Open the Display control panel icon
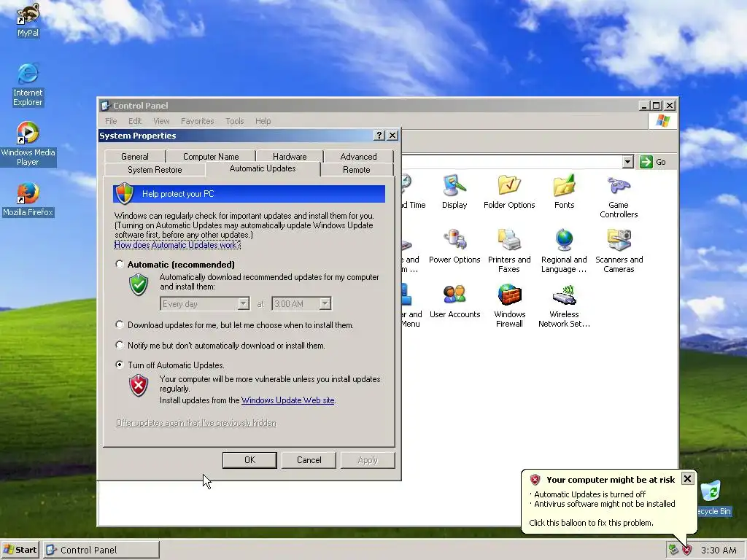 click(x=454, y=192)
